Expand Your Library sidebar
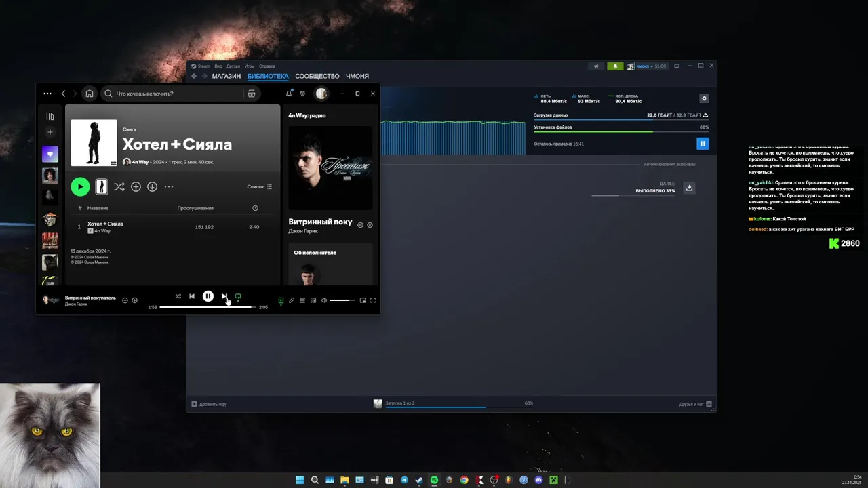The image size is (868, 488). point(50,117)
